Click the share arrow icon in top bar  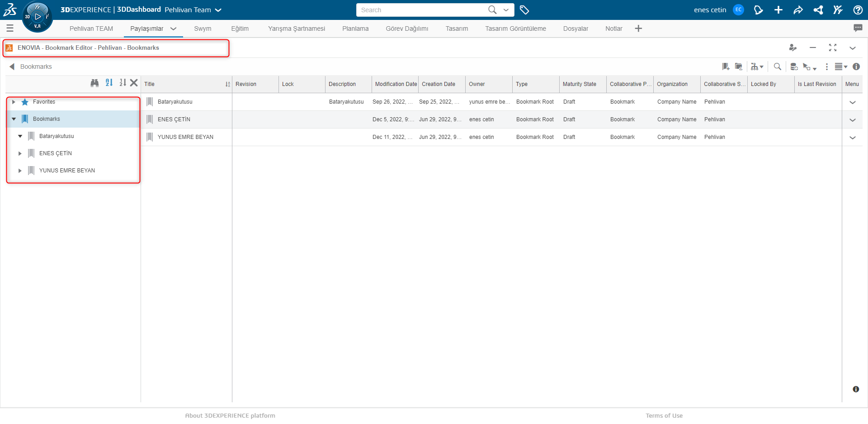tap(798, 10)
